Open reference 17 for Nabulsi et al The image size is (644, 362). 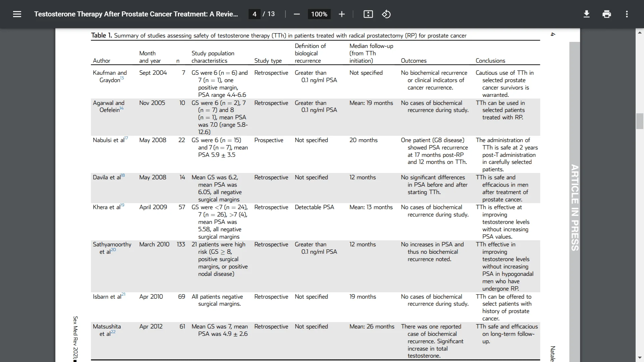click(126, 138)
